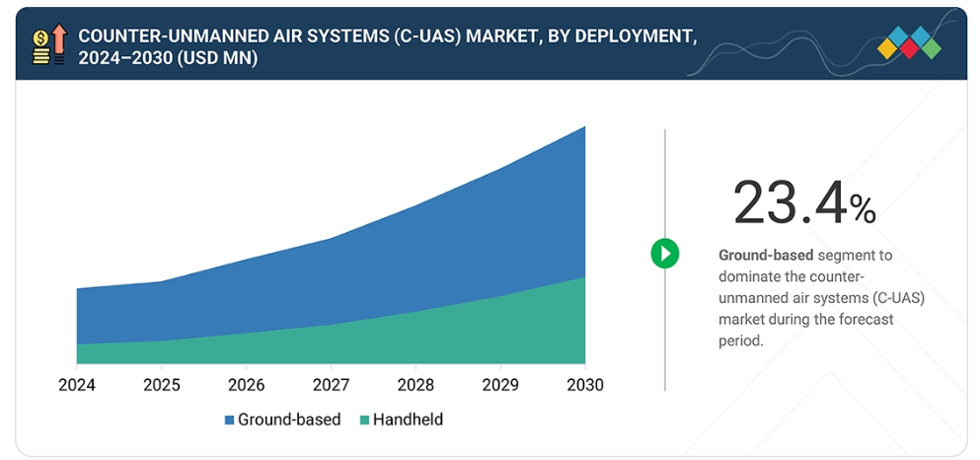Click the 23.4% growth figure

click(803, 204)
